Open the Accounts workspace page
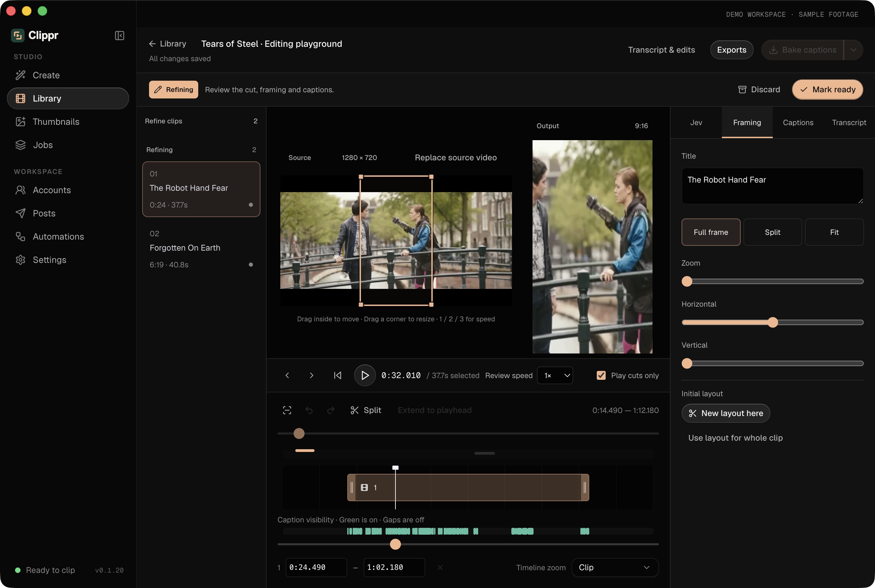875x588 pixels. click(68, 190)
